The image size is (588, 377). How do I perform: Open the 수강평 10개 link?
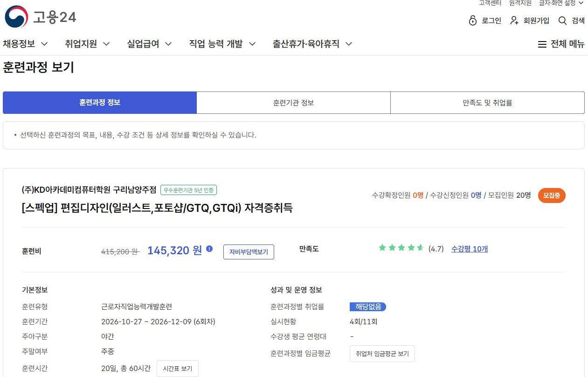point(470,249)
